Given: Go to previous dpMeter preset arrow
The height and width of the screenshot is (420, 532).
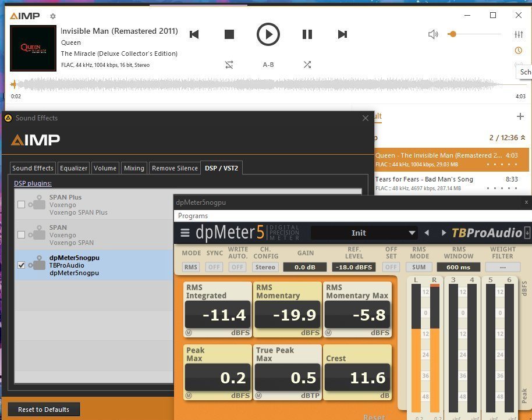Looking at the screenshot, I should click(x=427, y=233).
